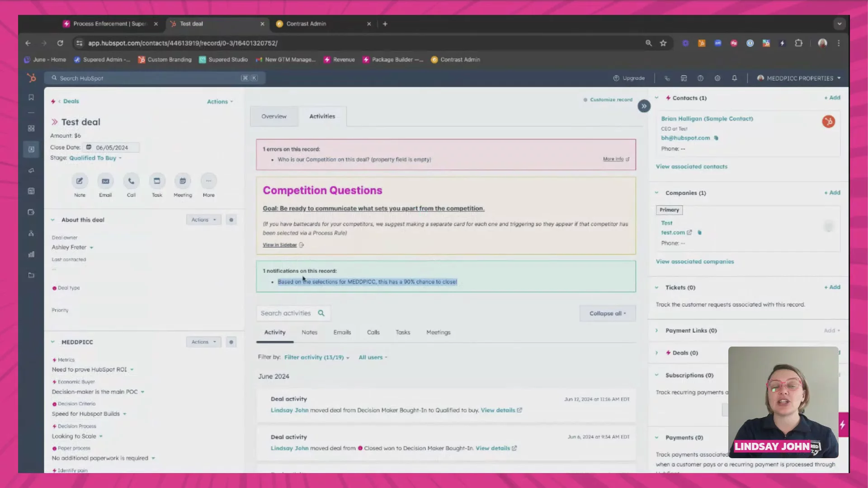This screenshot has width=868, height=488.
Task: Open the Notes activity tab
Action: [x=310, y=332]
